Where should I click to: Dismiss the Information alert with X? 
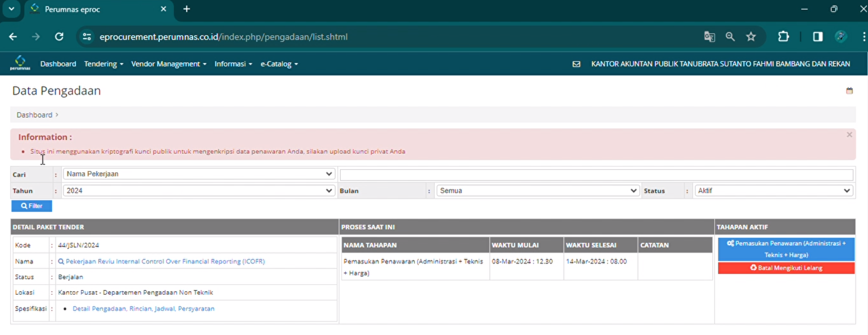coord(849,135)
